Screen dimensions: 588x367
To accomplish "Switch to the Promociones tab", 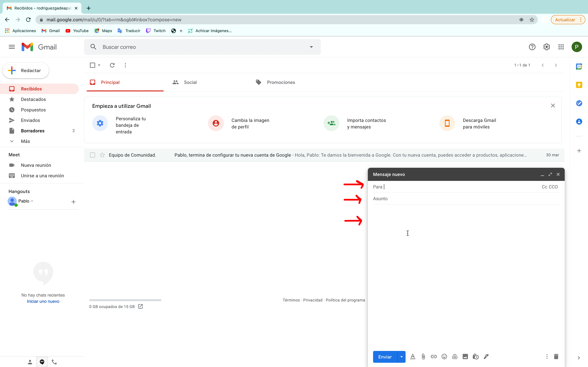I will click(281, 82).
